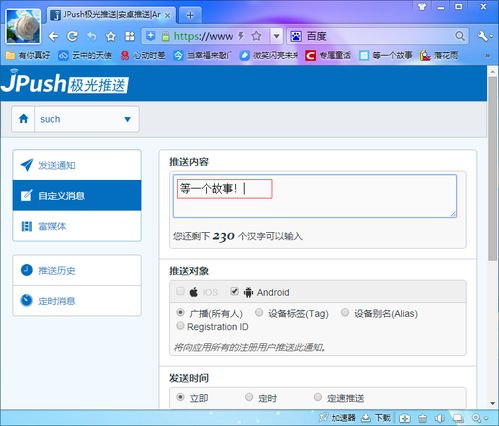Reload the page with refresh icon
Screen dimensions: 499x426
coord(72,36)
